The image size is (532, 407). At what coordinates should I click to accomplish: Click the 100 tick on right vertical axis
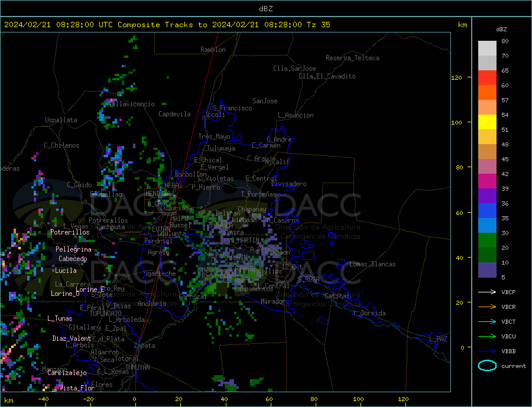[x=457, y=122]
